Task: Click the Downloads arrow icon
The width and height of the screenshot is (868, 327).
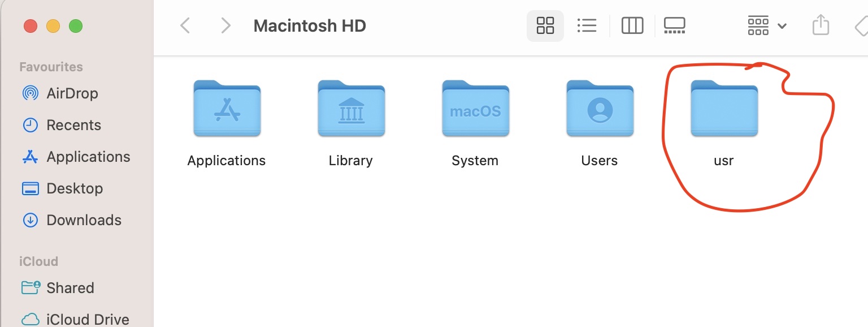Action: coord(30,220)
